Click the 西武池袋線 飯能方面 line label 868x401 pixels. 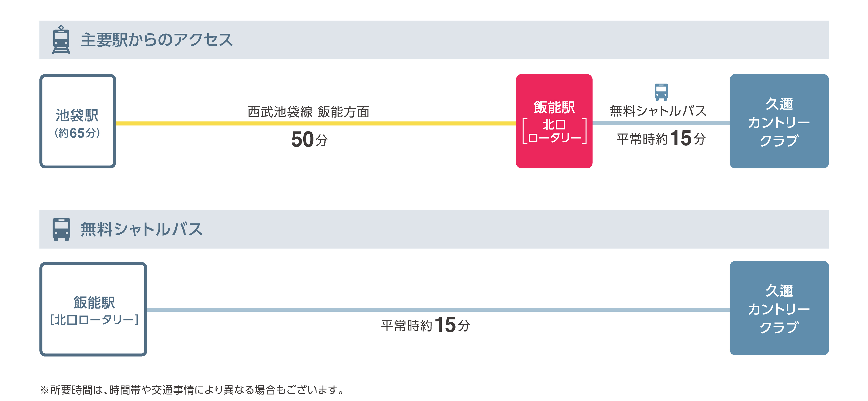(x=308, y=112)
